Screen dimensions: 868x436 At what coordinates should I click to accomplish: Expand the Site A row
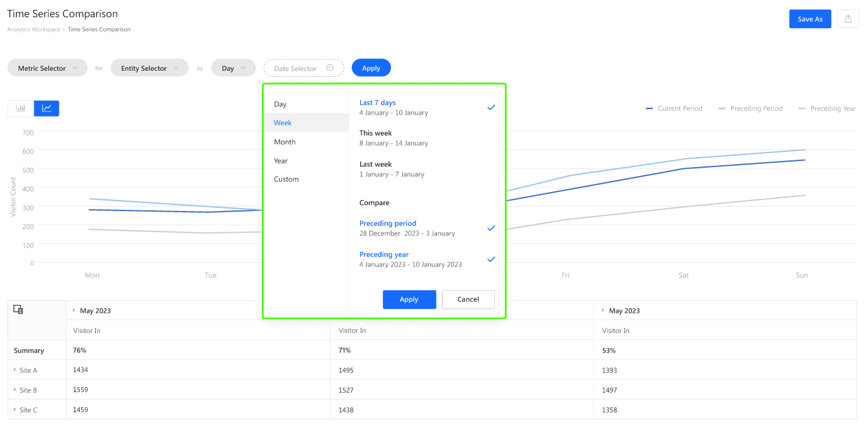pos(15,370)
